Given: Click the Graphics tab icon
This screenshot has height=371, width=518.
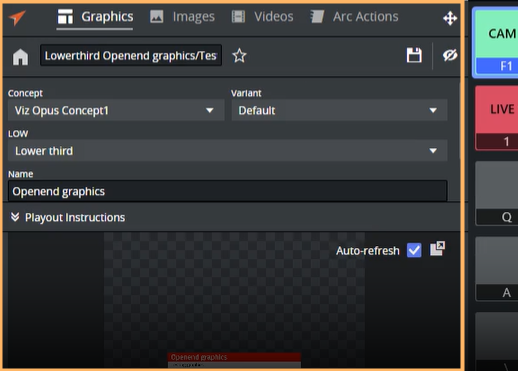Looking at the screenshot, I should coord(65,17).
